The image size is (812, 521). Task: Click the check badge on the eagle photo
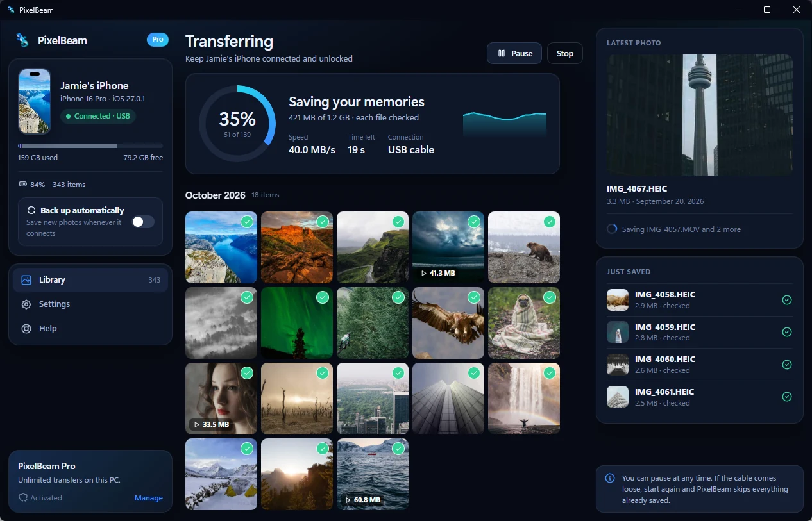point(474,297)
